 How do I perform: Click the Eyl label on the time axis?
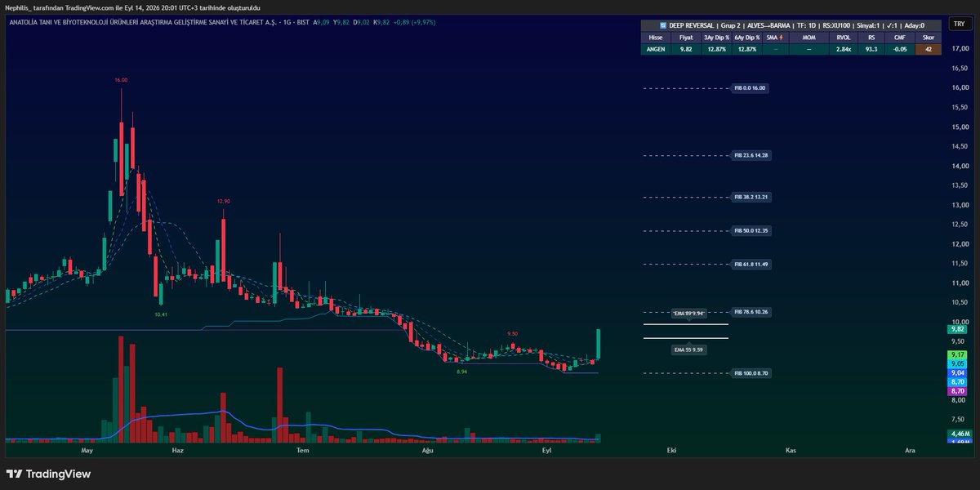[x=546, y=450]
